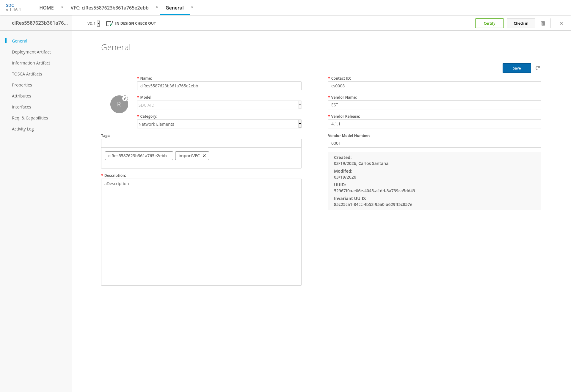This screenshot has width=571, height=392.
Task: Click into the Description text area
Action: (201, 232)
